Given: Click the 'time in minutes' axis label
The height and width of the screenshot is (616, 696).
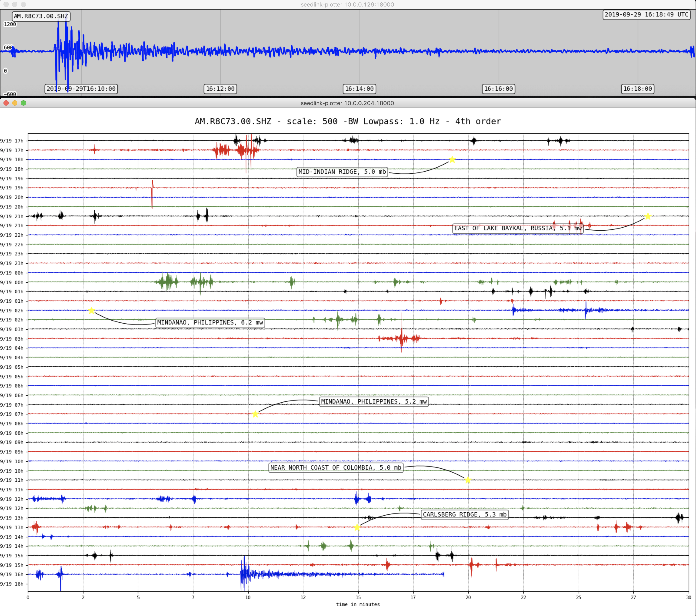Looking at the screenshot, I should point(358,604).
